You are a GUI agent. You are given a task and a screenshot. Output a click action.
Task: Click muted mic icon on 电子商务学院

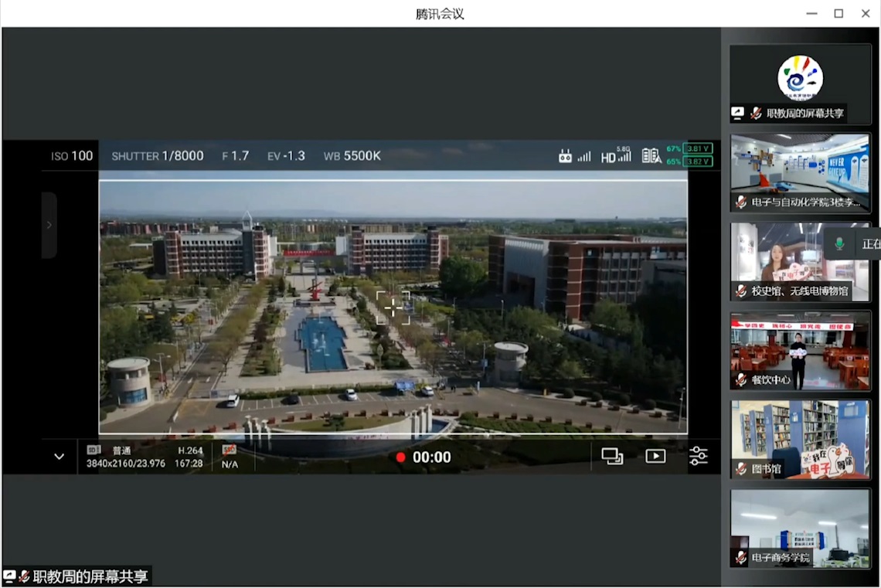point(741,557)
